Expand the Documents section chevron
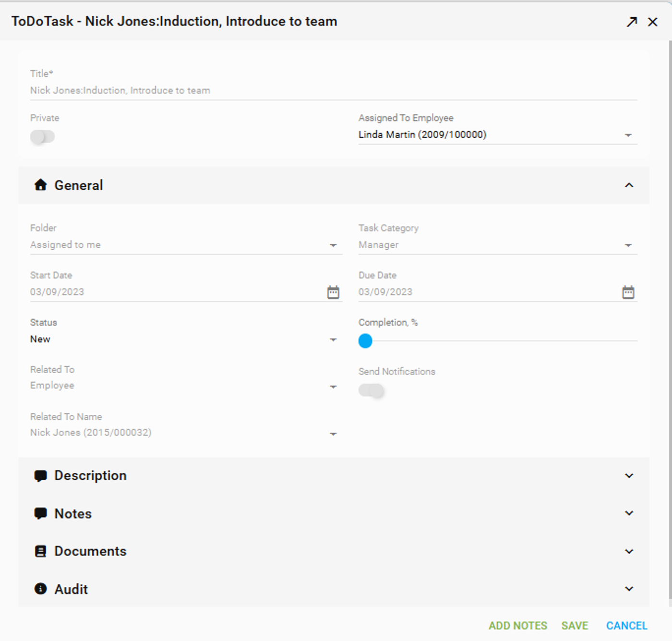The height and width of the screenshot is (641, 672). click(629, 551)
